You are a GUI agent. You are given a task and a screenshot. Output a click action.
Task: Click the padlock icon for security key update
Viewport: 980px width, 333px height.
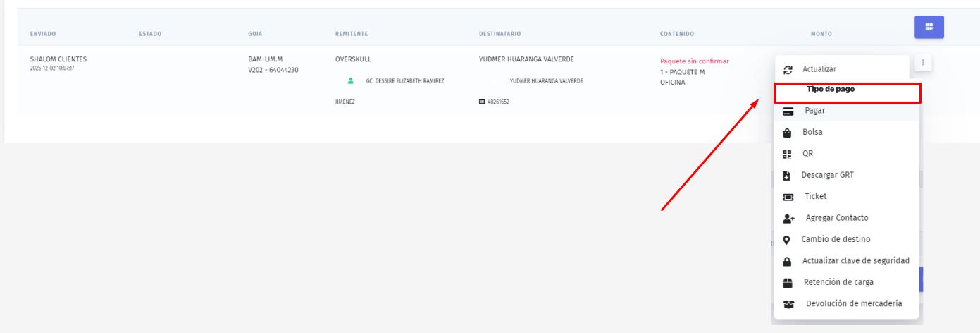pos(788,262)
